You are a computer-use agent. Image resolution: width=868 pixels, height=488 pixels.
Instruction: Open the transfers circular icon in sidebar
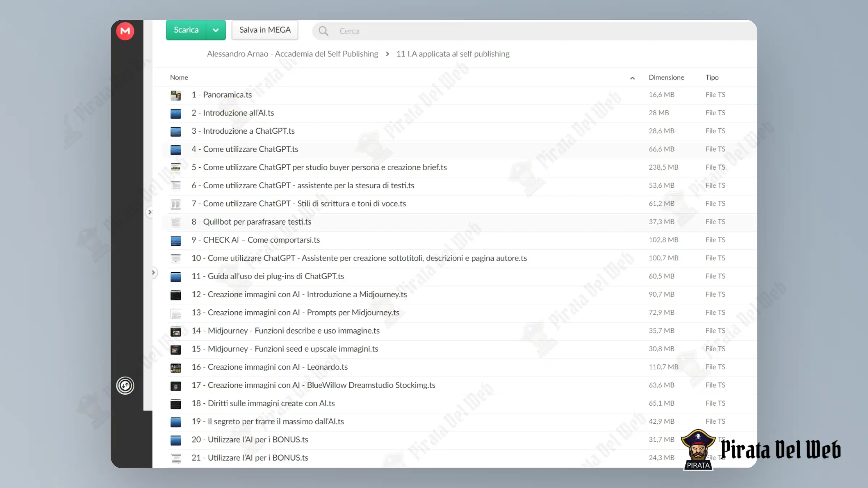pyautogui.click(x=125, y=386)
